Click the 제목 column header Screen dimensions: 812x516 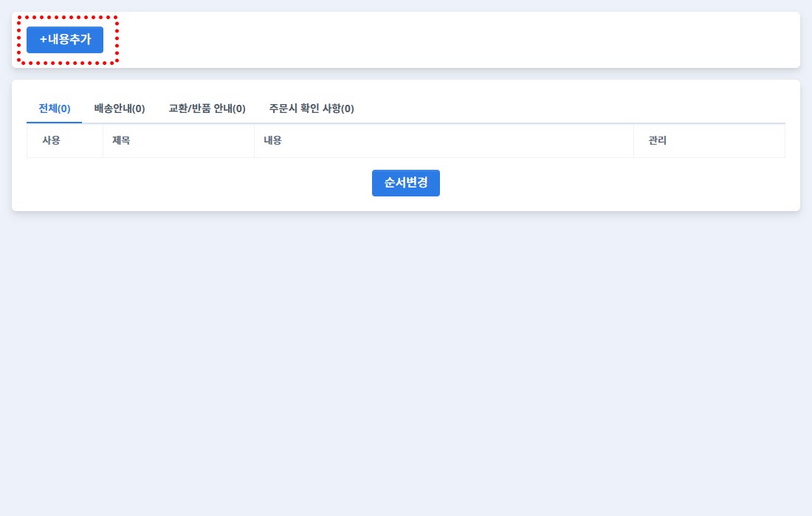(179, 140)
